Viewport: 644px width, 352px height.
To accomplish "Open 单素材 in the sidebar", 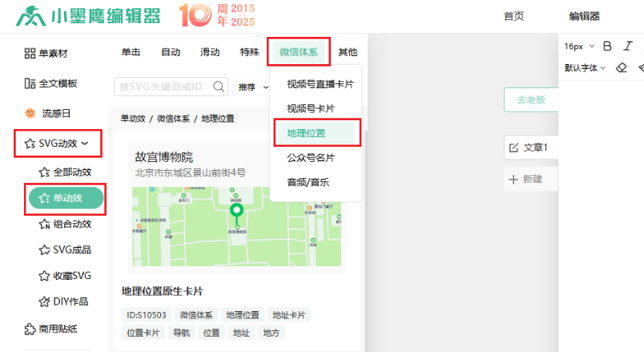I will click(x=46, y=54).
